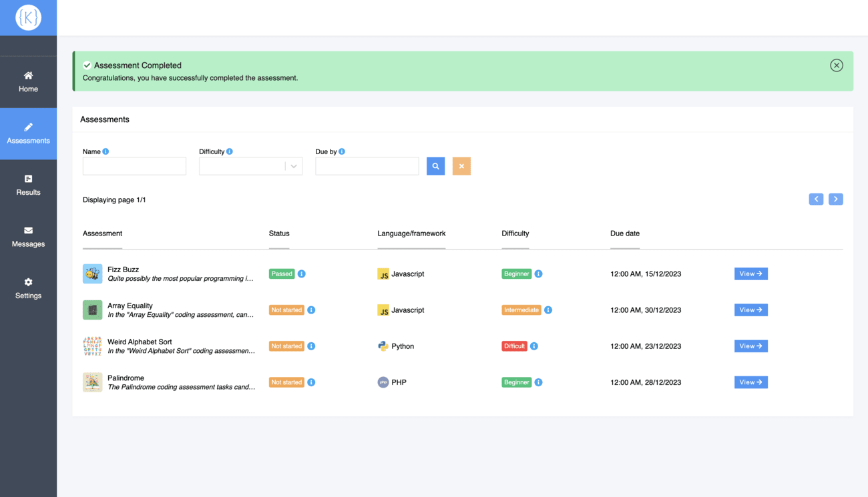The image size is (868, 497).
Task: Sort by the Due date column header
Action: (x=625, y=233)
